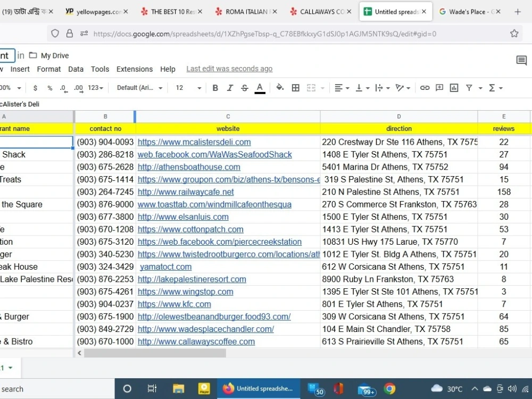This screenshot has height=399, width=532.
Task: Insert a comment from toolbar
Action: tap(439, 88)
